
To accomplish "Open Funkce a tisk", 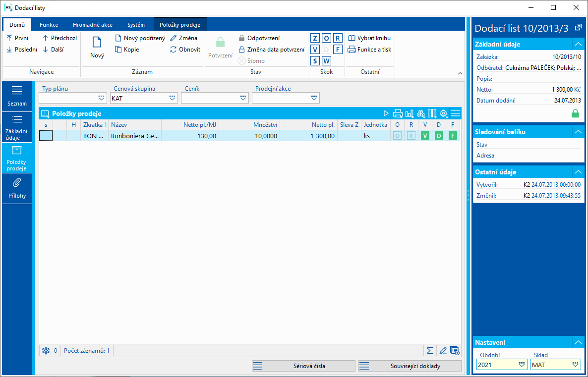I will (x=370, y=49).
